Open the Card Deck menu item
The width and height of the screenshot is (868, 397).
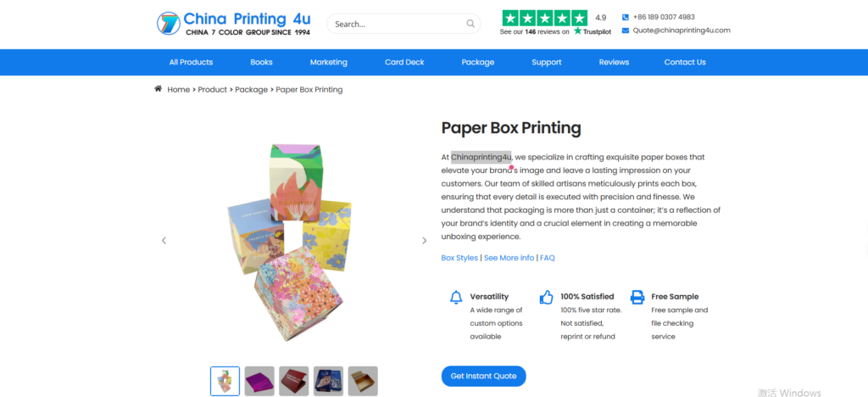(404, 62)
